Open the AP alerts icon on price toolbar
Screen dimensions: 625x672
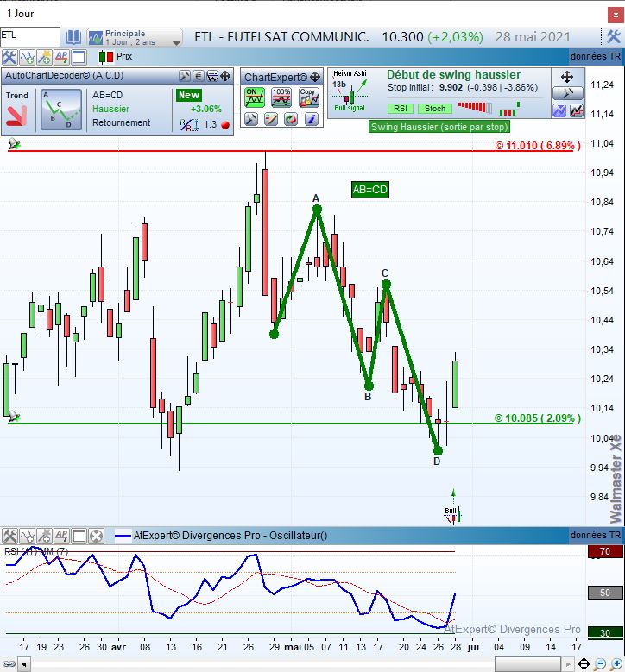(x=61, y=57)
